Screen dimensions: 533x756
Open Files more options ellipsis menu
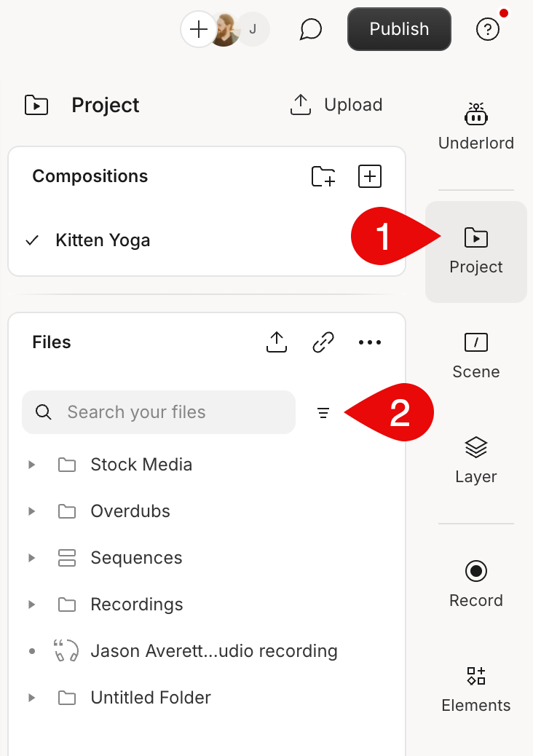click(x=370, y=342)
